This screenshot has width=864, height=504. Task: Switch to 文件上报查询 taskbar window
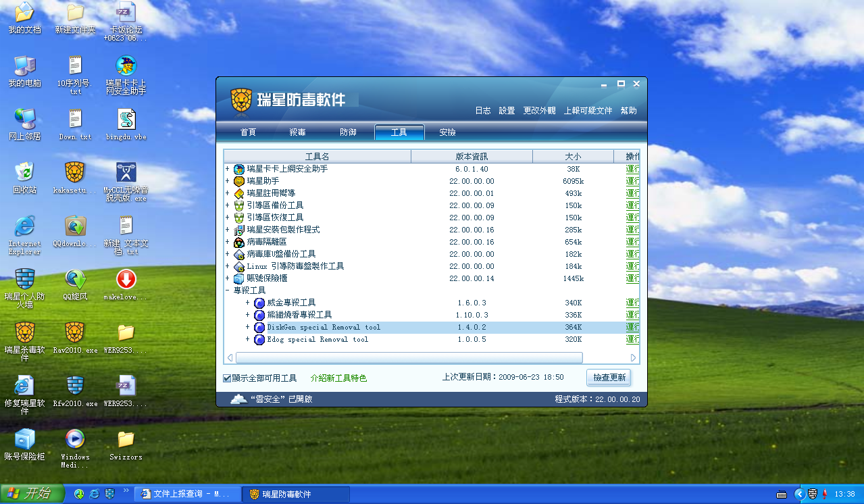[187, 494]
